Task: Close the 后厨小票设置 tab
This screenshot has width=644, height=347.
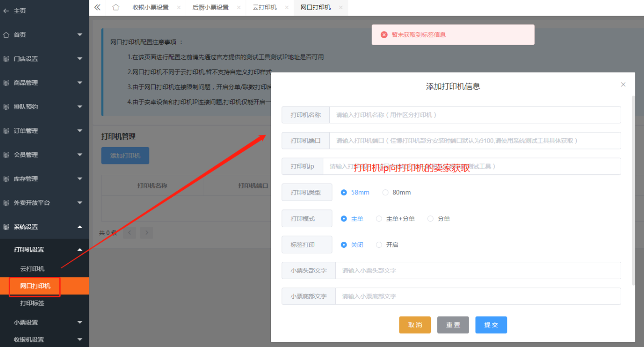Action: (x=239, y=8)
